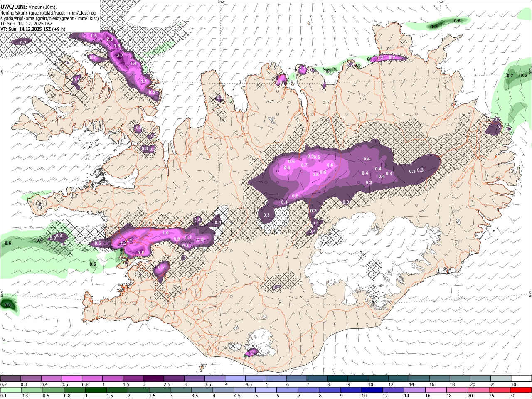The height and width of the screenshot is (399, 532).
Task: Click the 'IT: Sun. 14. 12. 2025 06Z' line
Action: tap(26, 24)
